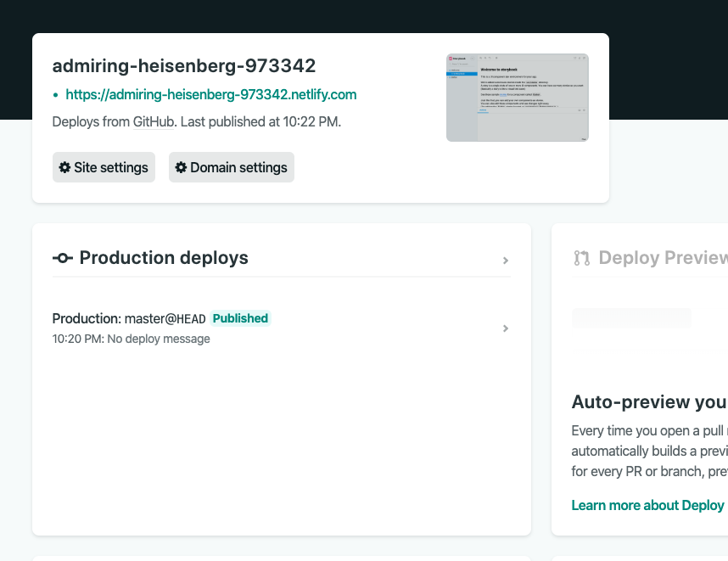This screenshot has height=561, width=728.
Task: Click the gear icon in Domain settings
Action: click(181, 168)
